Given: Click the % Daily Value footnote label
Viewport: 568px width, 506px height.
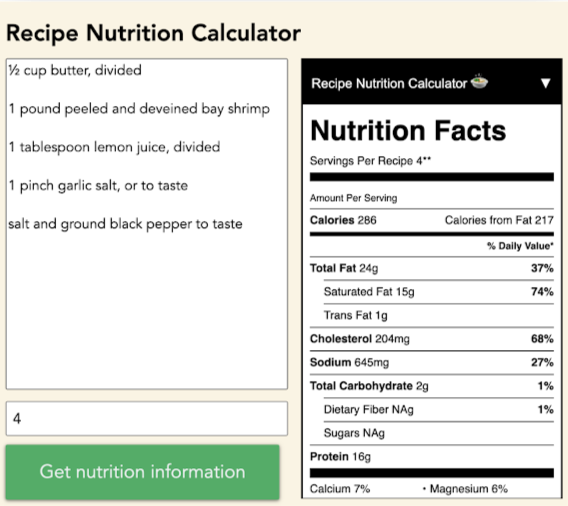Looking at the screenshot, I should pyautogui.click(x=520, y=246).
